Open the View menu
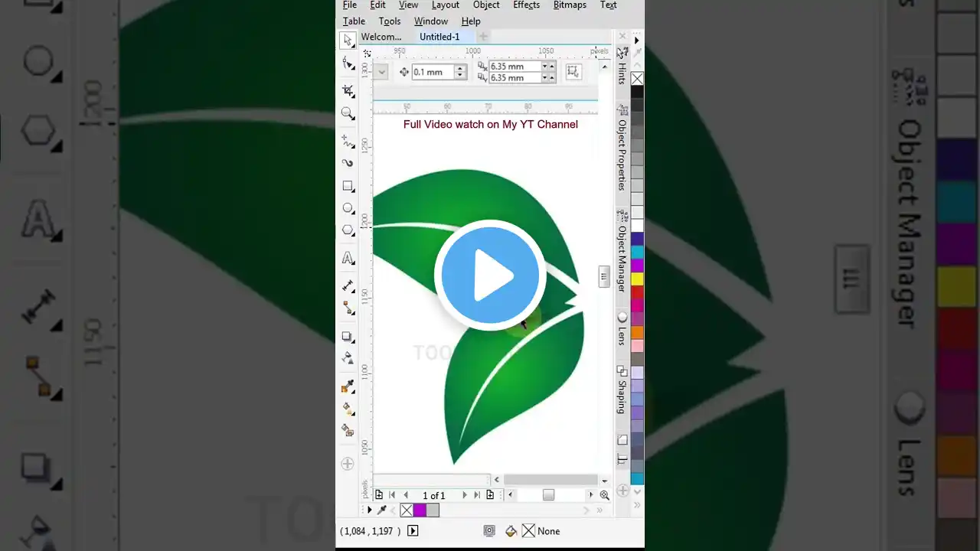The height and width of the screenshot is (551, 980). [409, 5]
